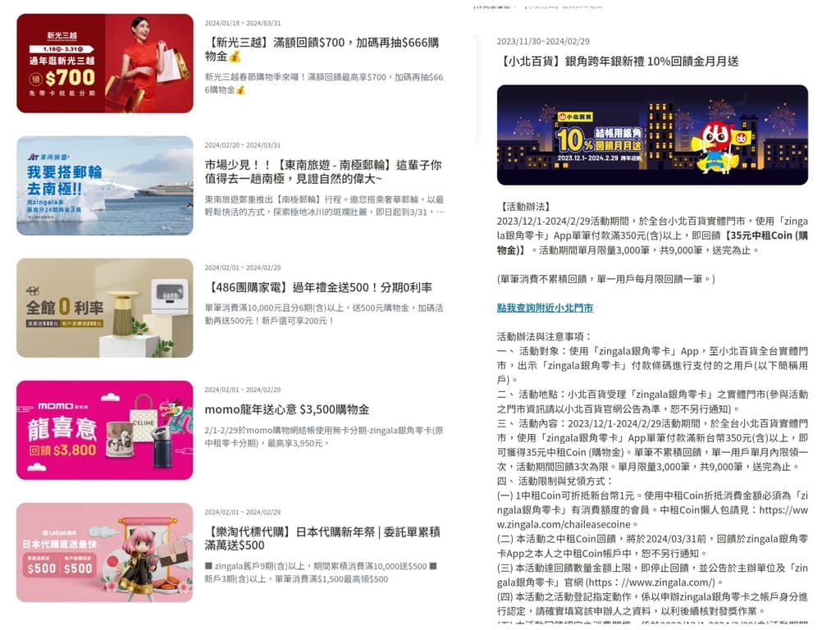
Task: Open 【樂淘代標代購】日本代購新年祭 title
Action: (322, 538)
